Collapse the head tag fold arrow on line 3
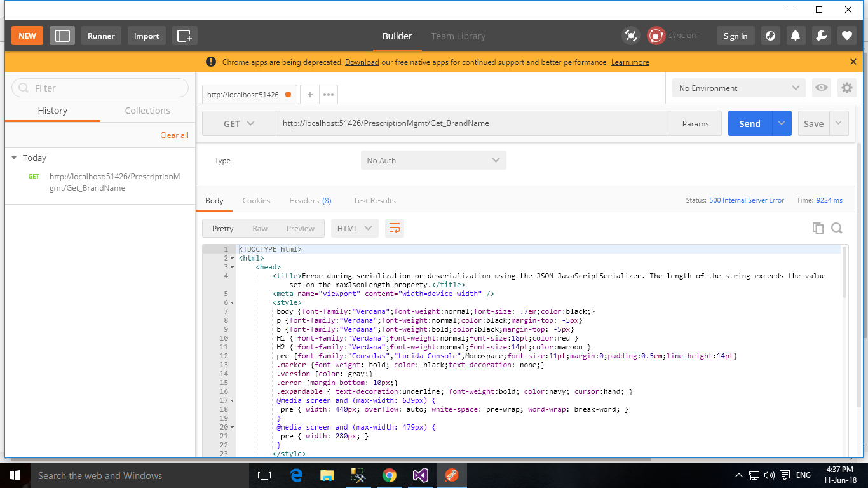 pos(233,268)
